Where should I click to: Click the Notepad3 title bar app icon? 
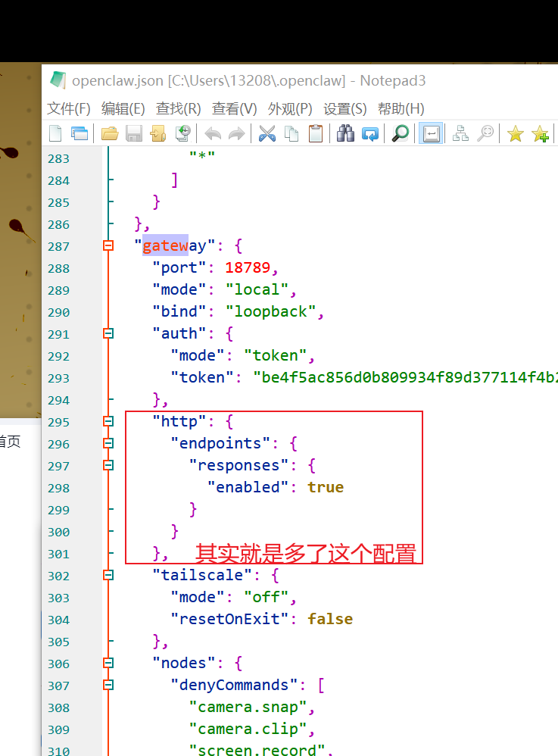click(58, 80)
